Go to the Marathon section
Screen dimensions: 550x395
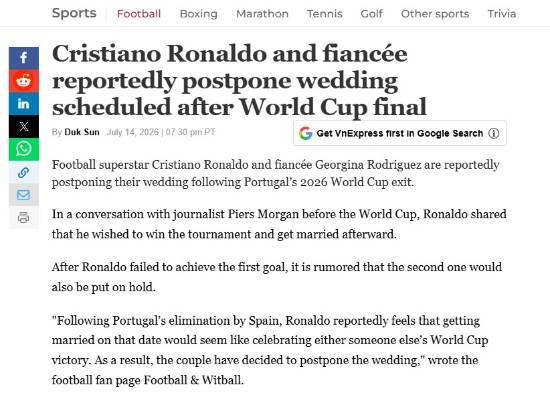tap(262, 14)
